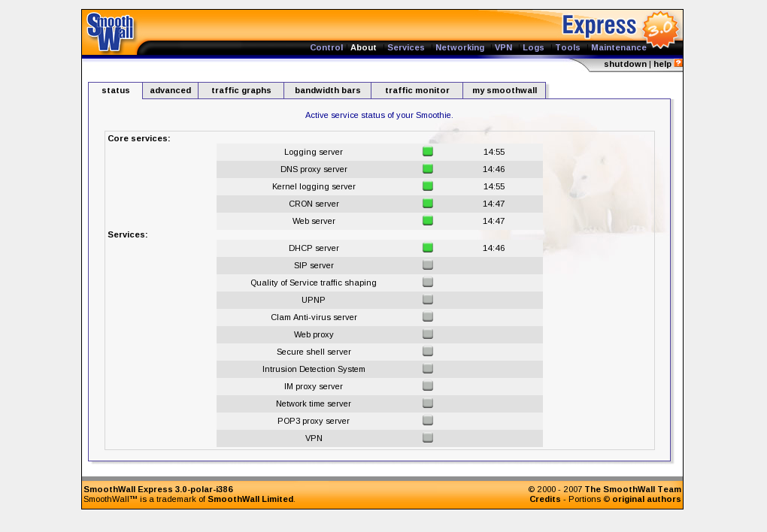Go to the my smoothwall tab
Image resolution: width=767 pixels, height=532 pixels.
pyautogui.click(x=505, y=90)
